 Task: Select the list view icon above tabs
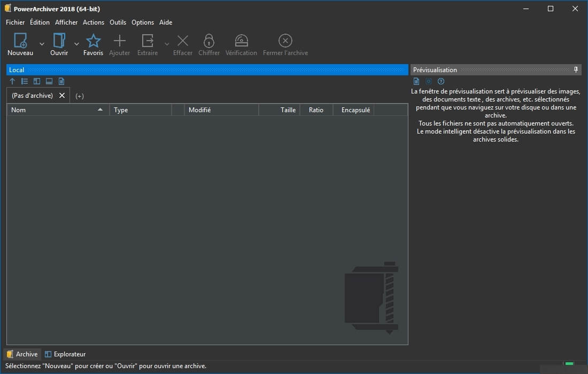(24, 81)
